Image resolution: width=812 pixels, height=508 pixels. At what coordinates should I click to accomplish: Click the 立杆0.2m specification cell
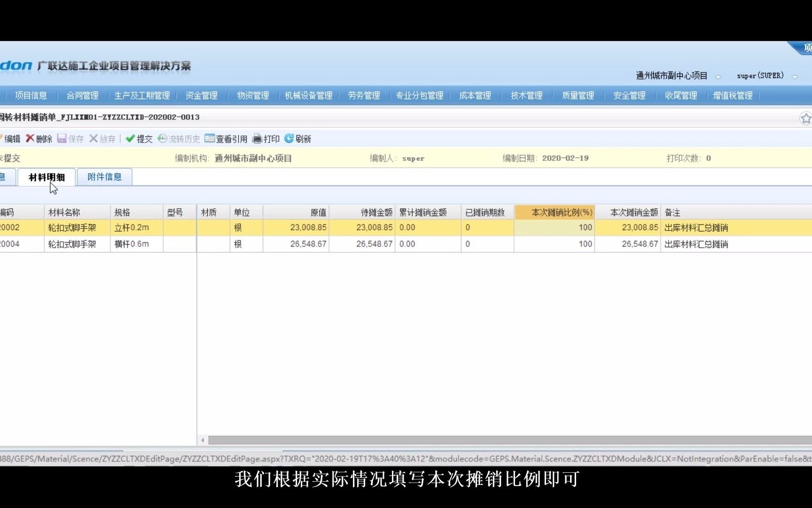point(137,228)
